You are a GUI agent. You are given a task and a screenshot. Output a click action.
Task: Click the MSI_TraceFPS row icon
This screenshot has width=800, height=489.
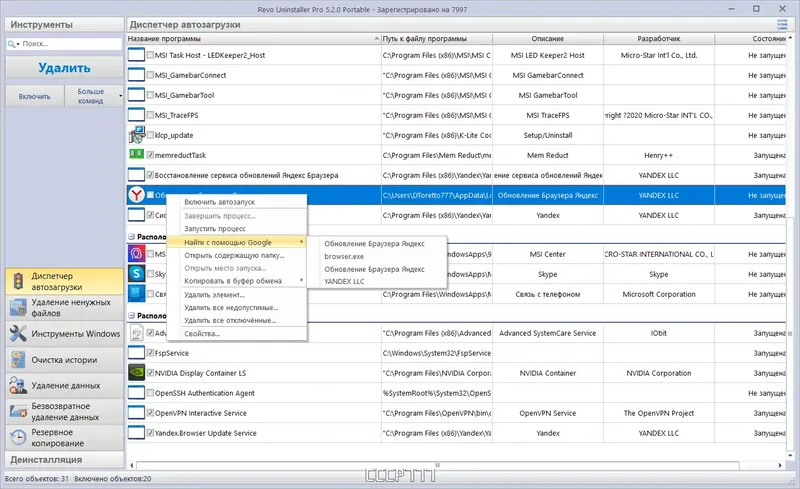point(136,115)
